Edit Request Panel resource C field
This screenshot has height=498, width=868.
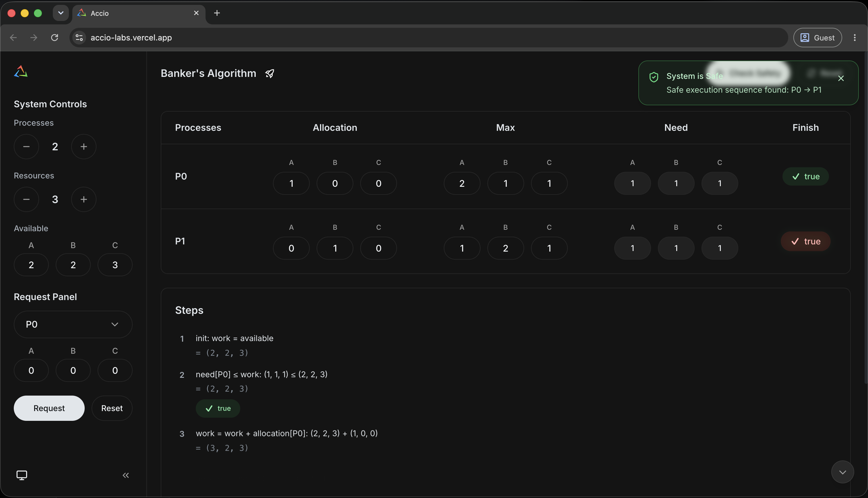(x=115, y=370)
